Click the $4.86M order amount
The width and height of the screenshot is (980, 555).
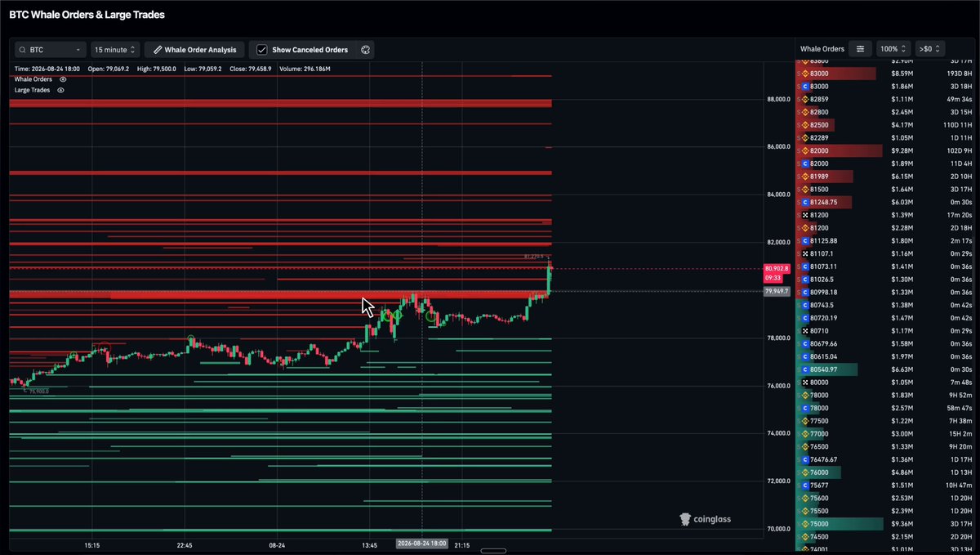click(902, 472)
